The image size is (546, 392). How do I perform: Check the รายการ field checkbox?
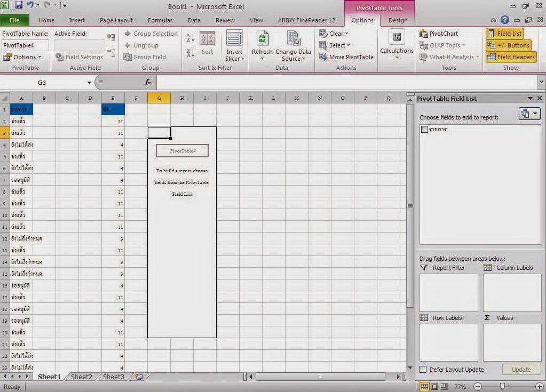pyautogui.click(x=424, y=130)
